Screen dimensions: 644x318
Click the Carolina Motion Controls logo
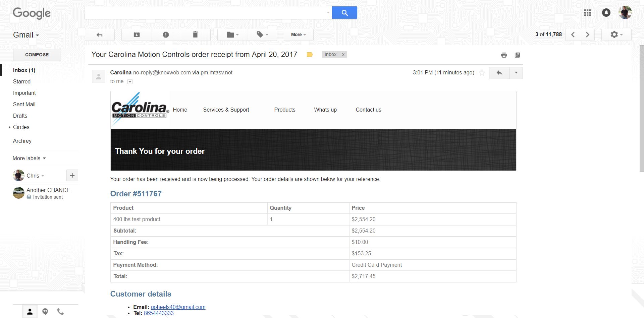(140, 110)
